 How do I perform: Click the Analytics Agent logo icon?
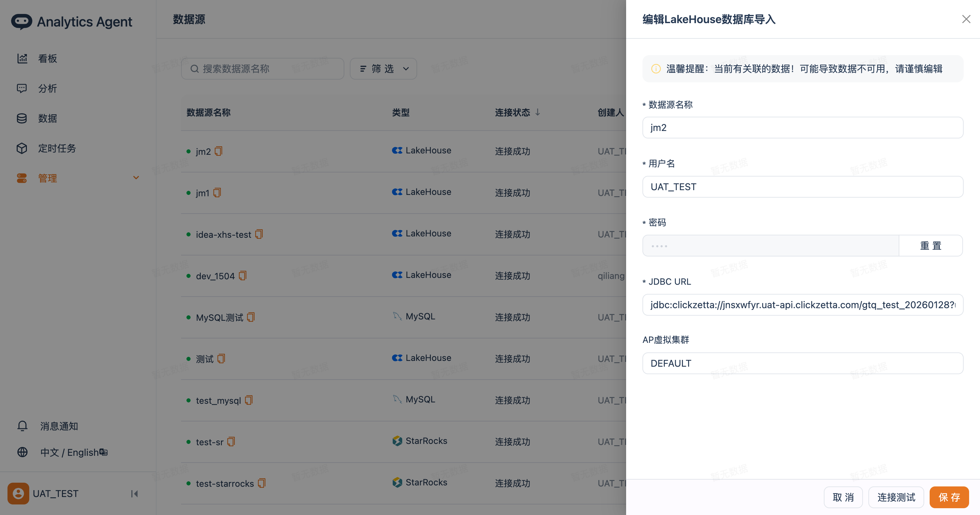coord(21,21)
